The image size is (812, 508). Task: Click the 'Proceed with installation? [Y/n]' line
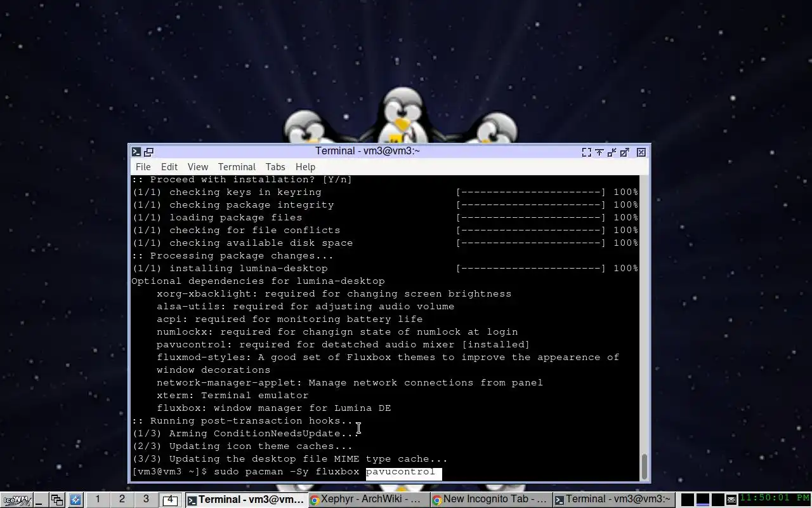tap(242, 180)
